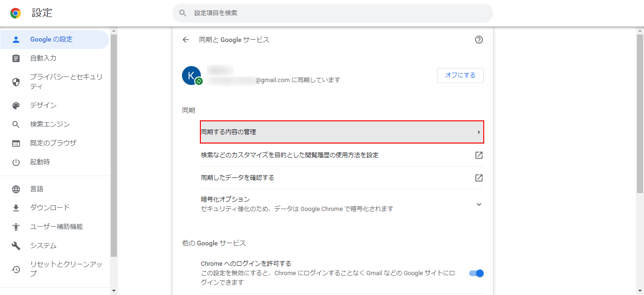
Task: Click the power icon for 起動時
Action: tap(16, 162)
